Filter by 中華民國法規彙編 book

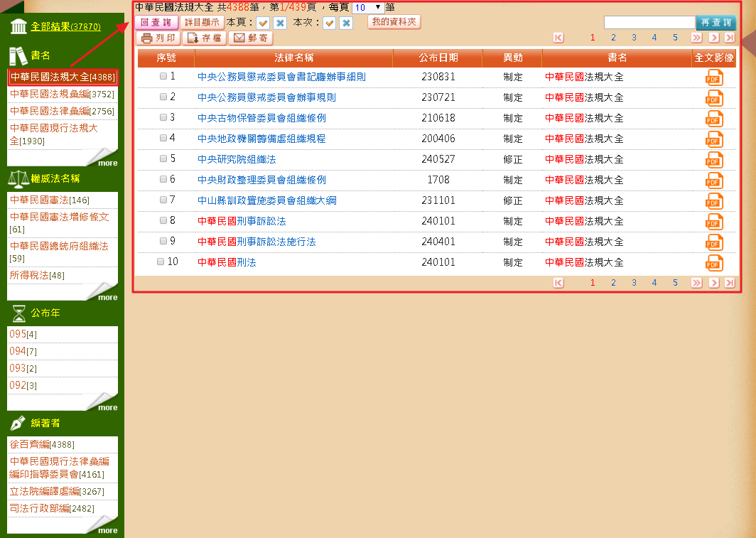(x=48, y=94)
